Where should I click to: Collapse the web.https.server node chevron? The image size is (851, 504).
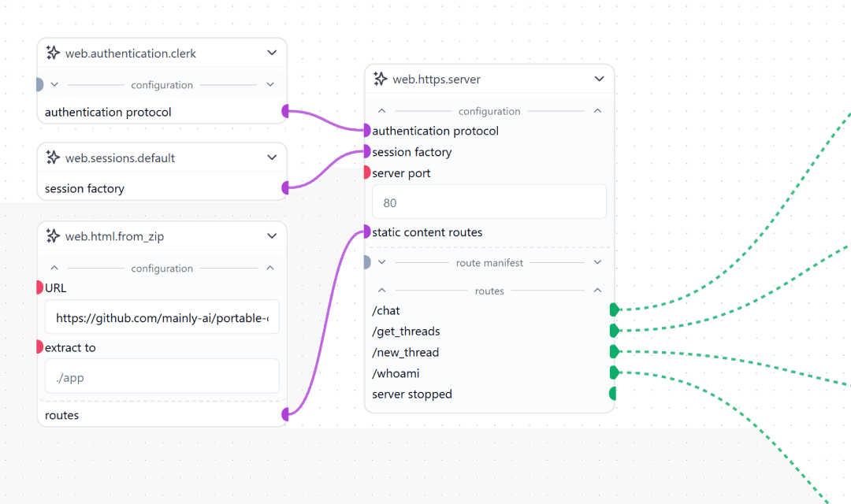coord(599,79)
